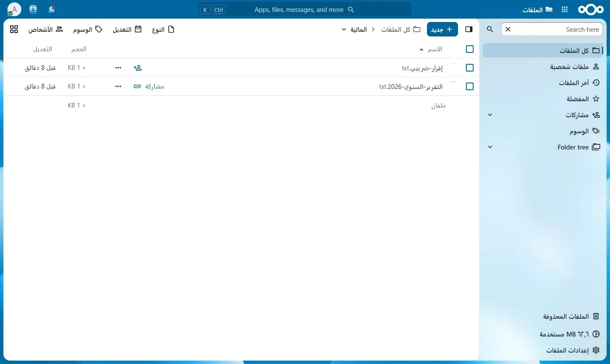Viewport: 610px width, 364px height.
Task: Toggle the navigation sidebar panel icon
Action: (469, 29)
